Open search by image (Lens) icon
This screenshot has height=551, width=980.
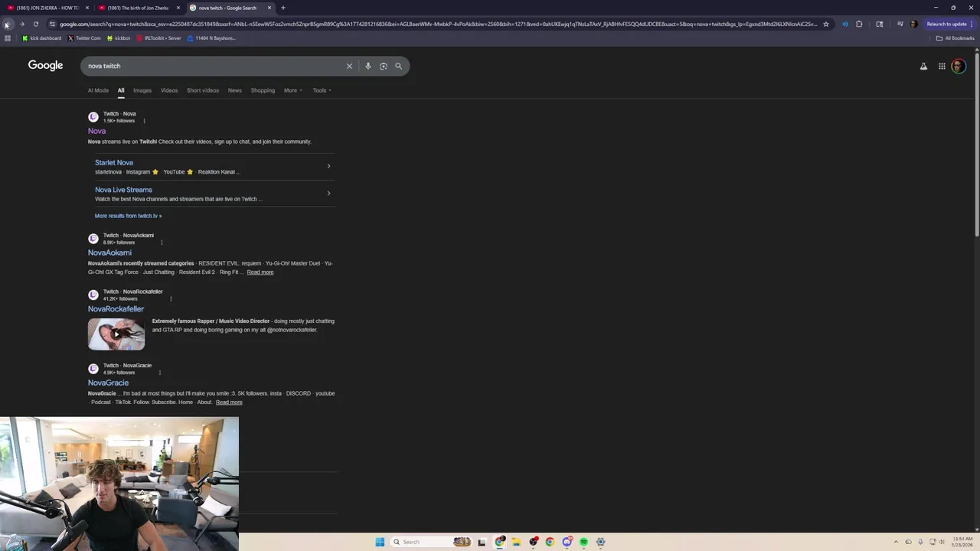[x=384, y=66]
